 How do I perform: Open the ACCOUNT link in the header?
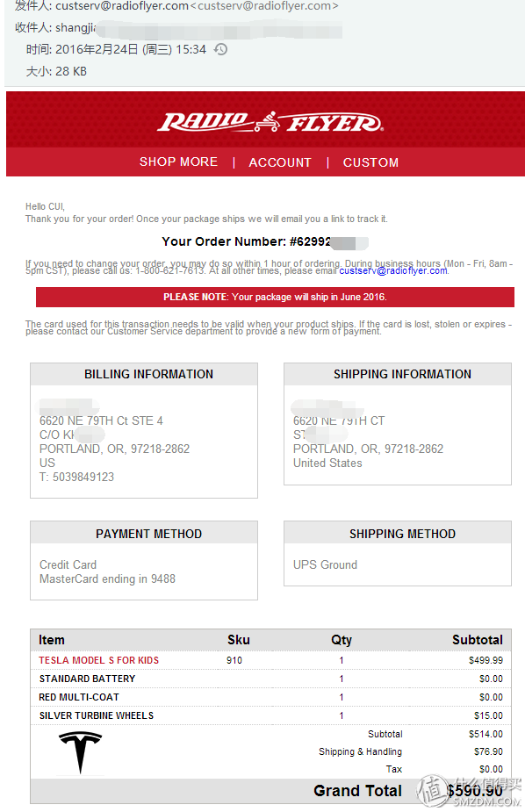pyautogui.click(x=280, y=162)
